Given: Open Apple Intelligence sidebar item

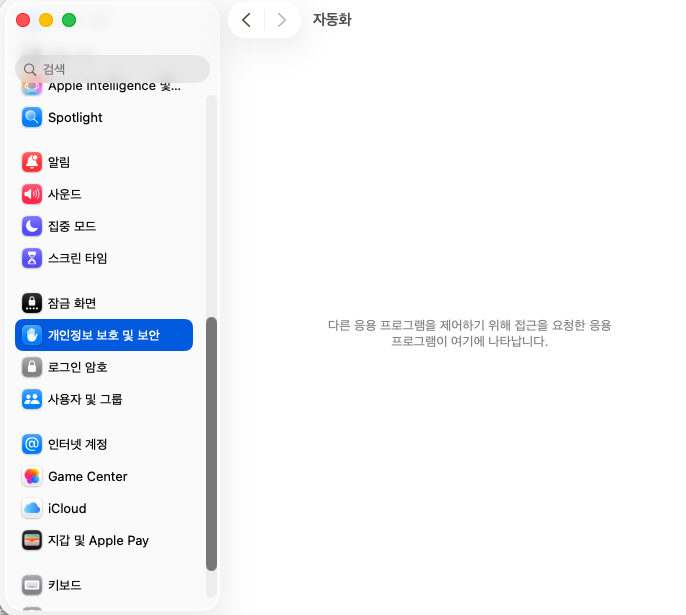Looking at the screenshot, I should [104, 86].
